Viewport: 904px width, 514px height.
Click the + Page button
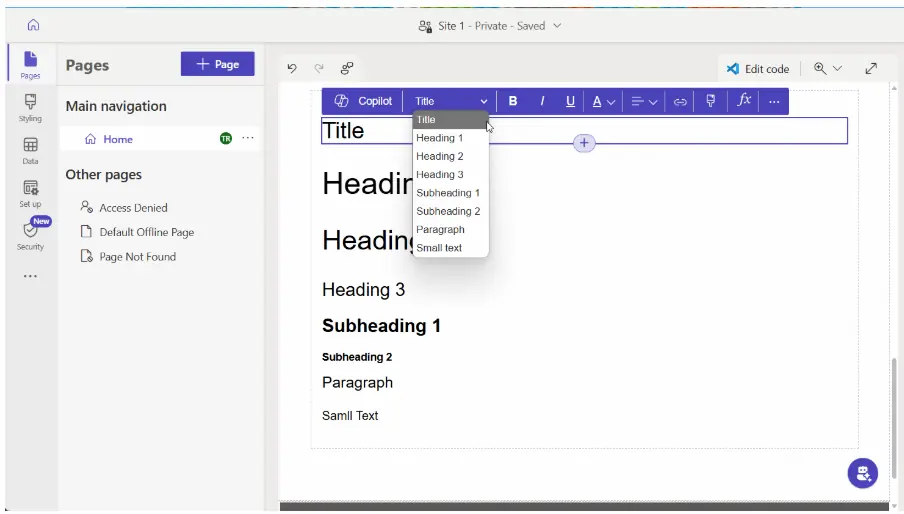tap(217, 64)
